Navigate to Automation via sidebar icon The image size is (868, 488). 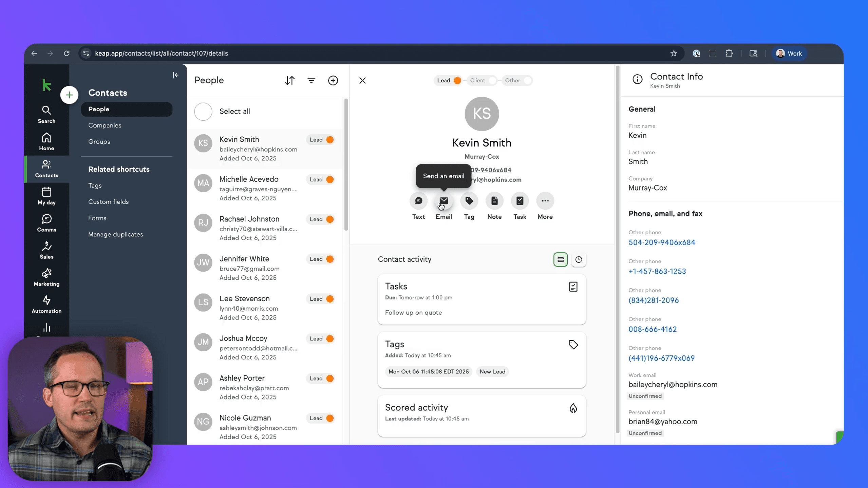tap(46, 304)
